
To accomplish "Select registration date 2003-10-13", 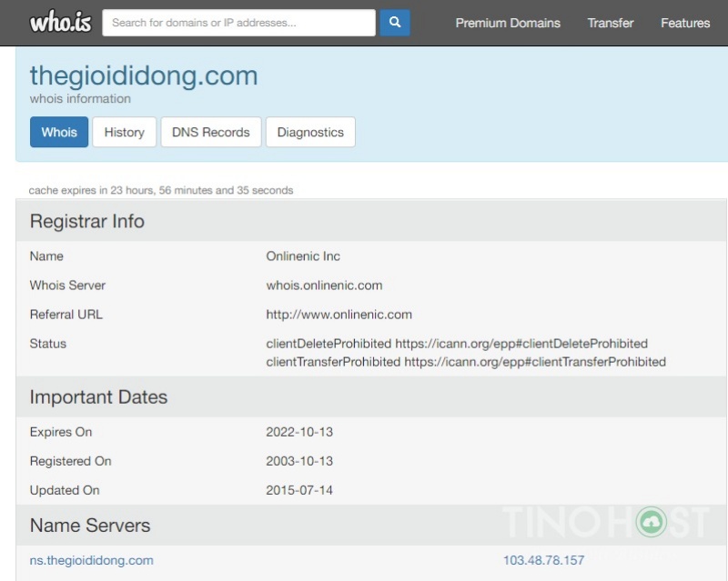I will click(x=299, y=461).
